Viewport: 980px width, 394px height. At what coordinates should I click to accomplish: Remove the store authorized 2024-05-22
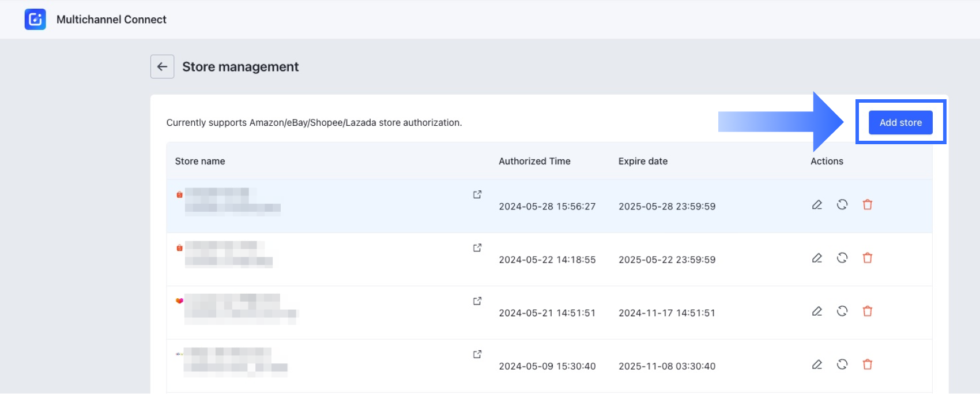(867, 258)
